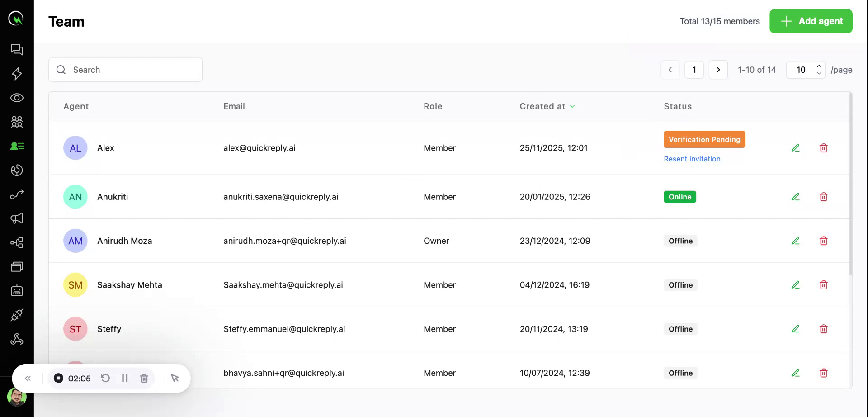The image size is (868, 417).
Task: Click the Resent invitation link
Action: (692, 159)
